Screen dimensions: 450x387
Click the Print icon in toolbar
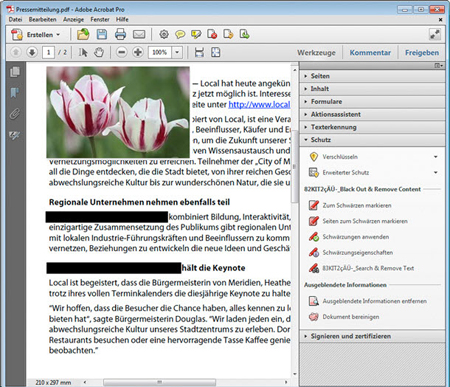(x=120, y=34)
